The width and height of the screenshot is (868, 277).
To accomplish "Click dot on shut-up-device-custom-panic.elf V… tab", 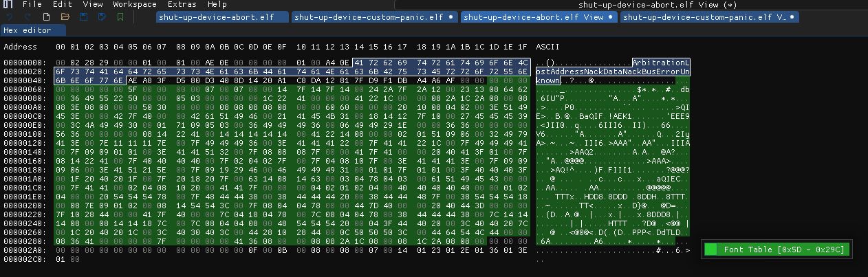I will 792,17.
